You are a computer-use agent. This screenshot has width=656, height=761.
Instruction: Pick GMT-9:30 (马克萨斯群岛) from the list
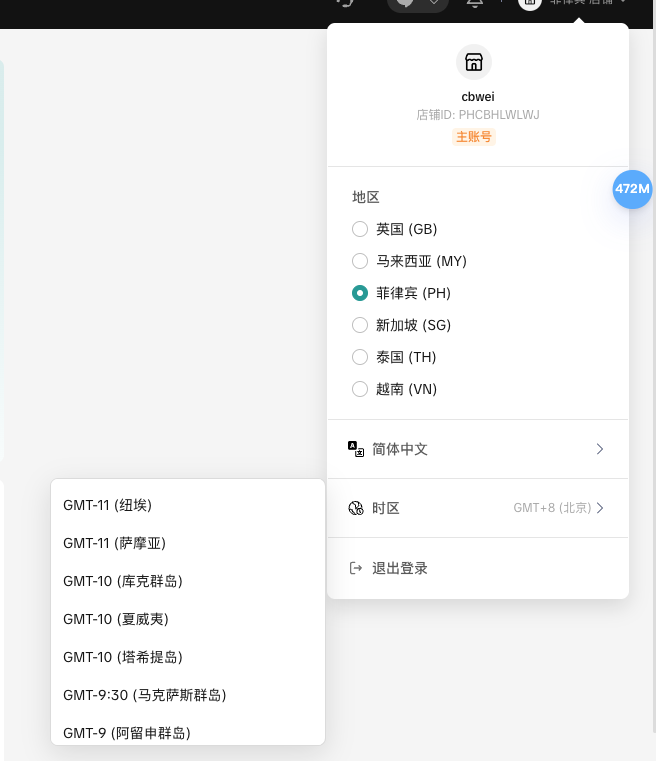(x=145, y=695)
